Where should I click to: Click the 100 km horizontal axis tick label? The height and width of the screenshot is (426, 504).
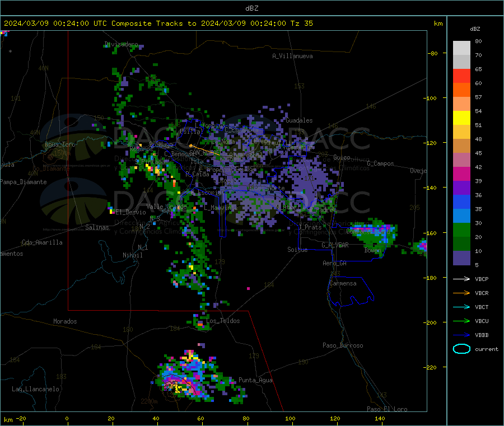pyautogui.click(x=290, y=419)
